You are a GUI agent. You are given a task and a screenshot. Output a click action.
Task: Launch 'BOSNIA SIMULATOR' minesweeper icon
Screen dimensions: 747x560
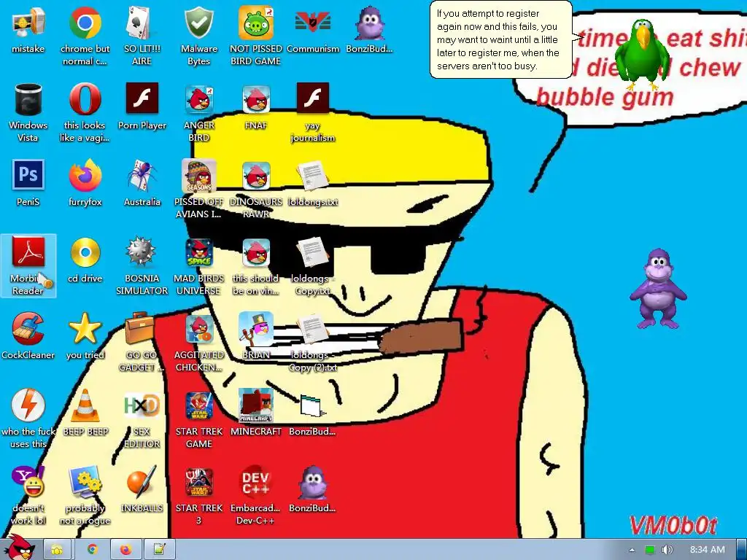(142, 265)
